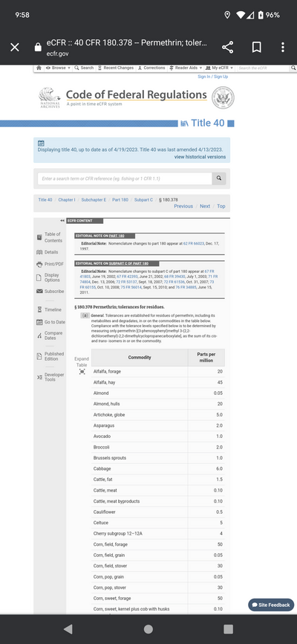
Task: Open the Sign In / Sign Up link
Action: click(213, 77)
